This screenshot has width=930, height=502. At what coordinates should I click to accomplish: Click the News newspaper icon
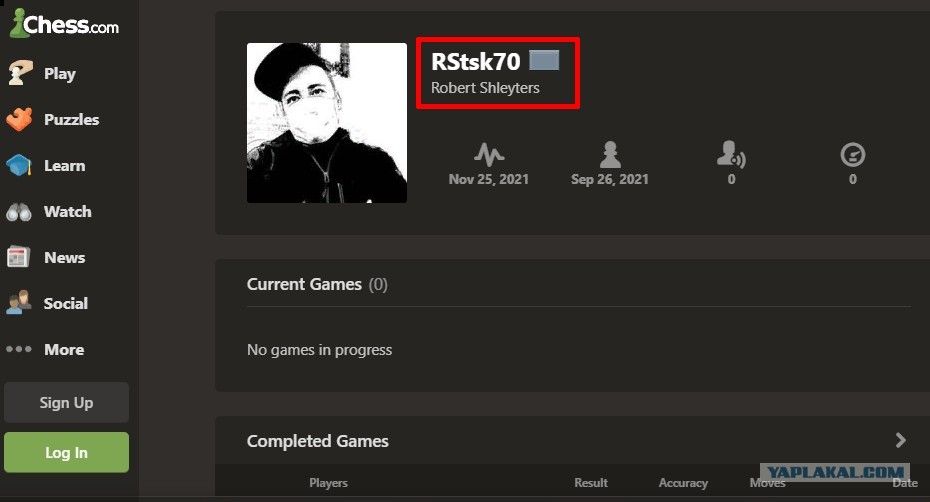pyautogui.click(x=18, y=258)
